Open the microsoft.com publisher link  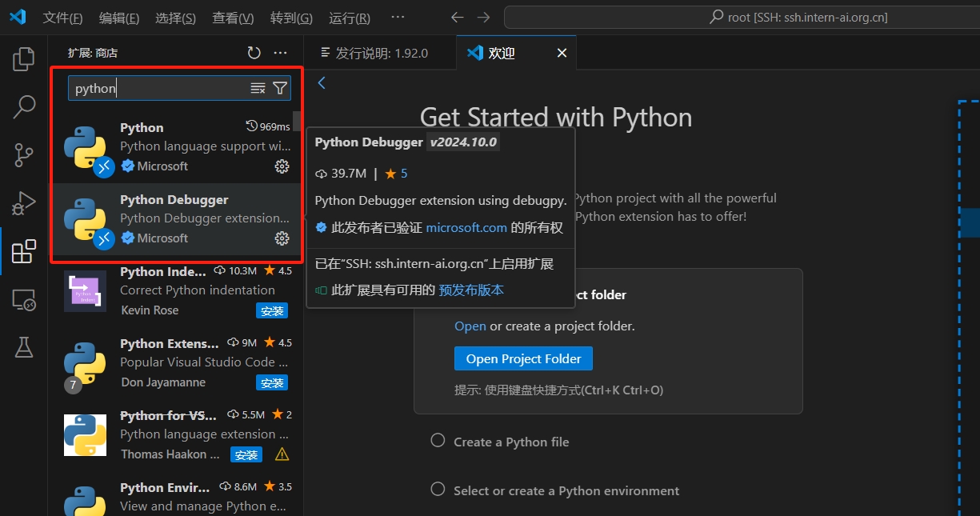point(466,228)
